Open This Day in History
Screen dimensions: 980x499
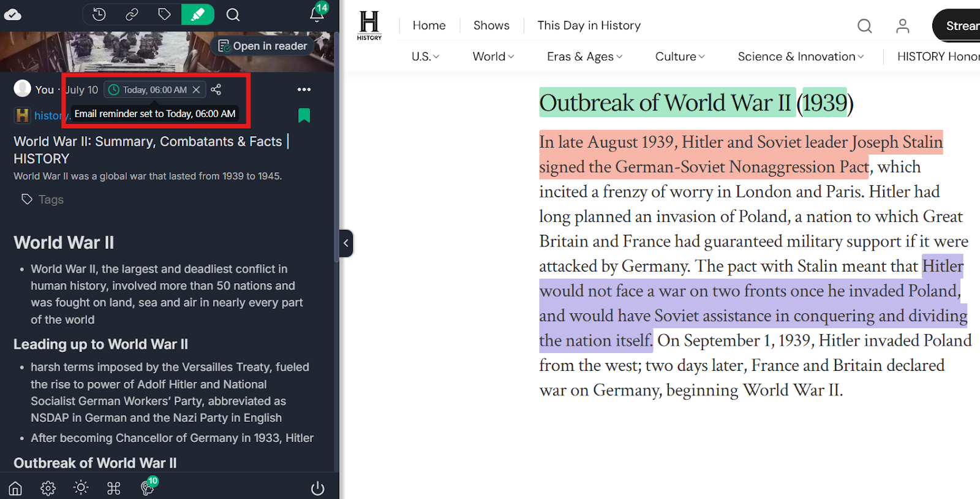coord(589,25)
